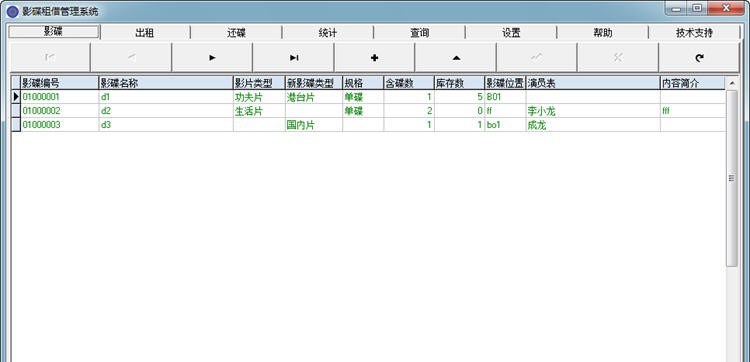750x362 pixels.
Task: Click the grid's vertical scrollbar up arrow
Action: 732,83
